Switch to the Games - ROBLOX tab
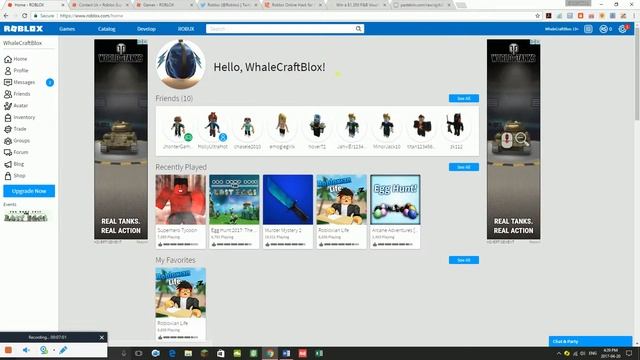 click(x=163, y=5)
